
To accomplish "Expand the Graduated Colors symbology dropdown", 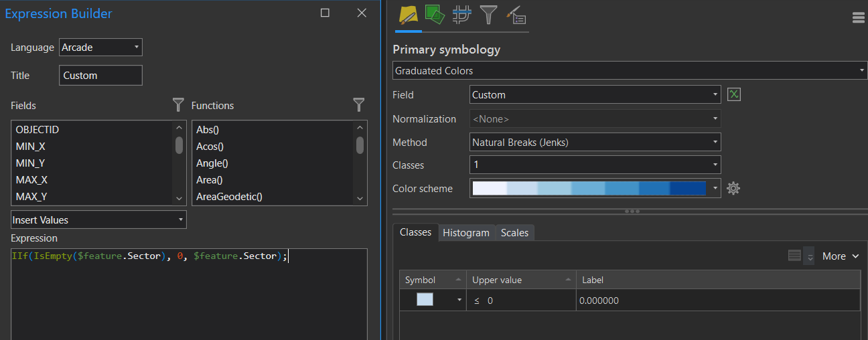I will [630, 70].
